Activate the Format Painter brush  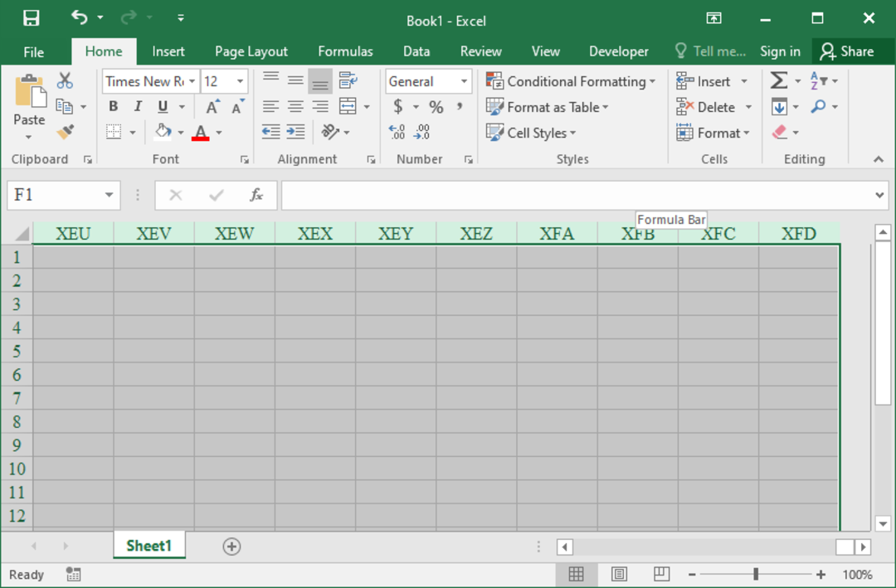65,132
